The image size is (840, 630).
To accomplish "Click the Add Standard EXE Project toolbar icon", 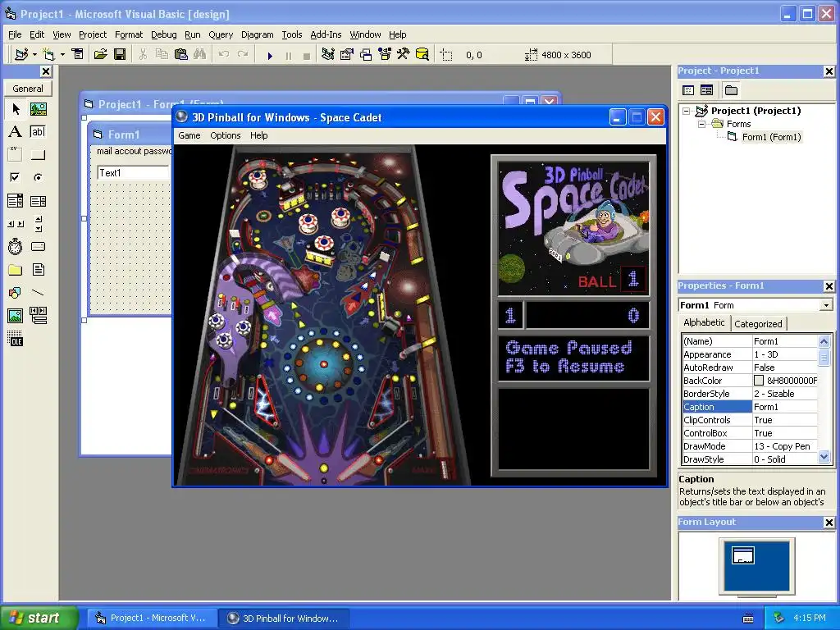I will tap(21, 54).
